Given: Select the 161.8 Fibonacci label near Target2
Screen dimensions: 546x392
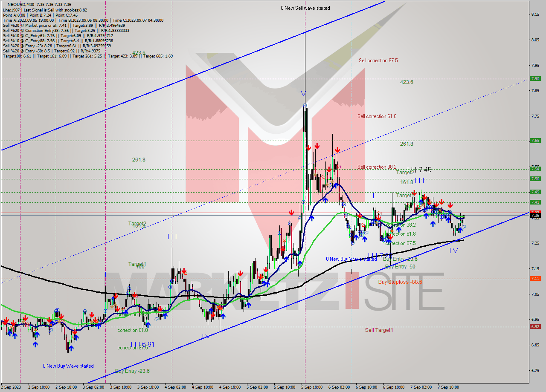Looking at the screenshot, I should pos(407,182).
